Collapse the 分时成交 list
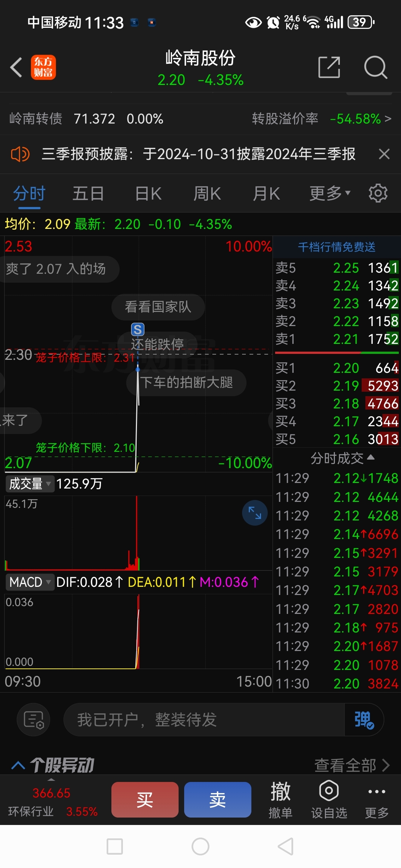The image size is (401, 868). pos(342,458)
